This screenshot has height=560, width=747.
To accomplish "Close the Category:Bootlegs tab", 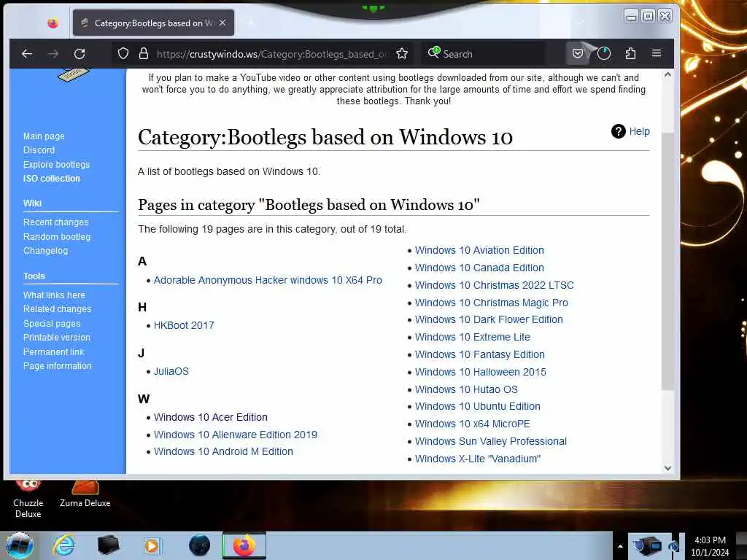I will click(222, 23).
